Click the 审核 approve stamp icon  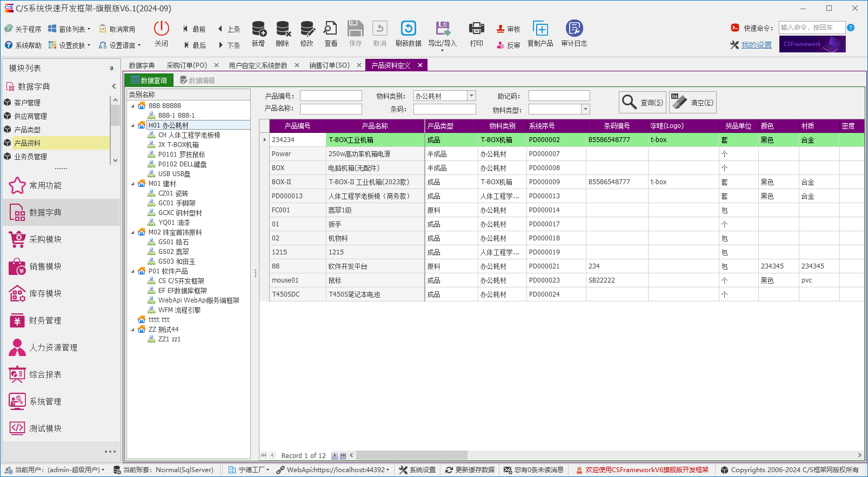pyautogui.click(x=500, y=29)
